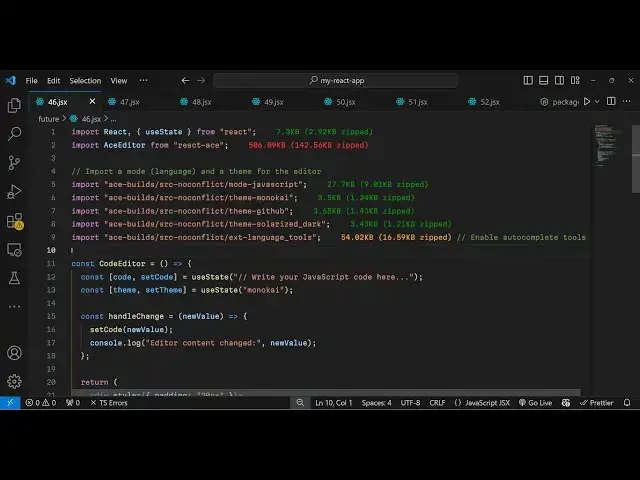Toggle secondary side bar layout button
Viewport: 640px width, 480px height.
559,80
